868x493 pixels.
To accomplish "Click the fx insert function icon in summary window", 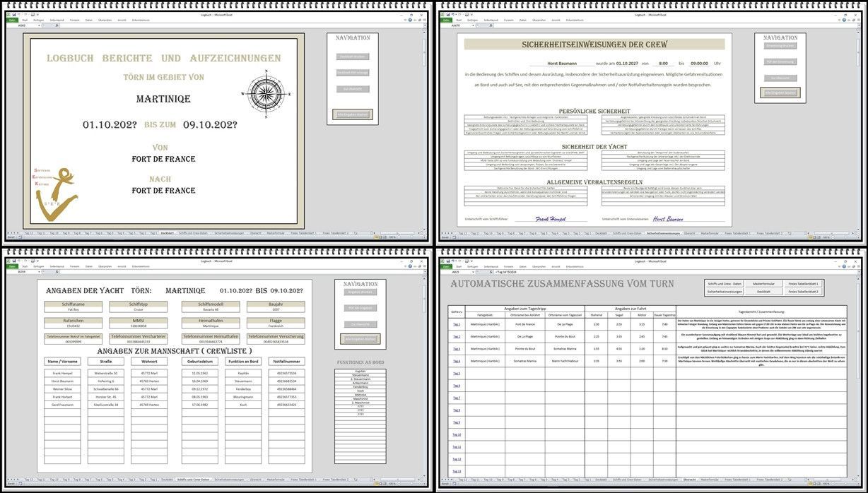I will [489, 271].
